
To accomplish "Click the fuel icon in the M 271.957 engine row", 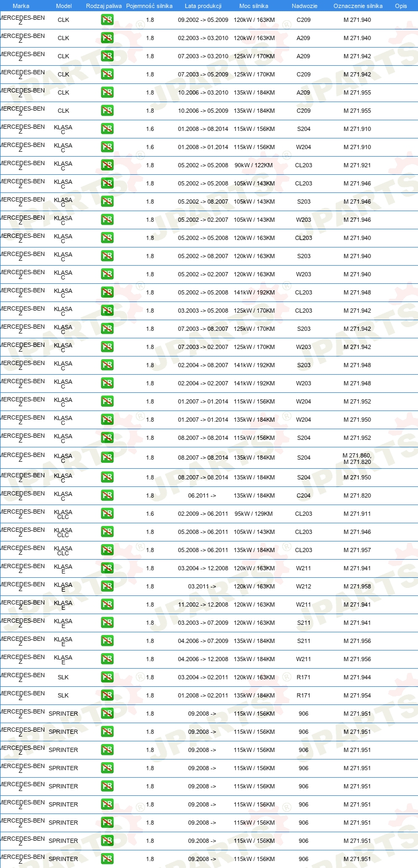I will pyautogui.click(x=107, y=550).
